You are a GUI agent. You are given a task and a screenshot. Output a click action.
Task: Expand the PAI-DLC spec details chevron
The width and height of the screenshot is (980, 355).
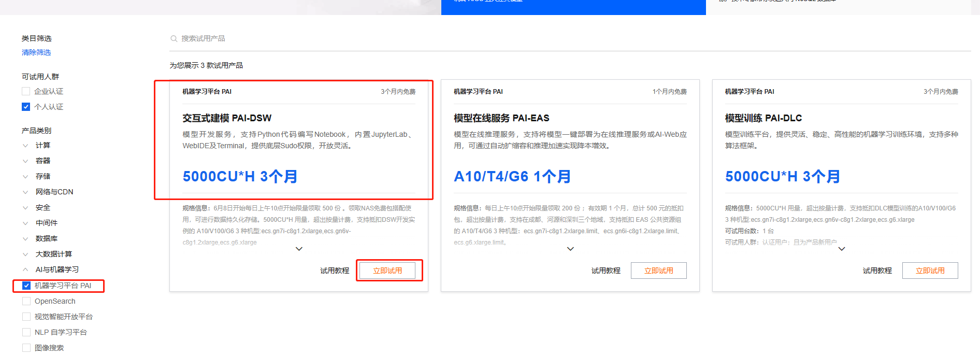[x=842, y=249]
